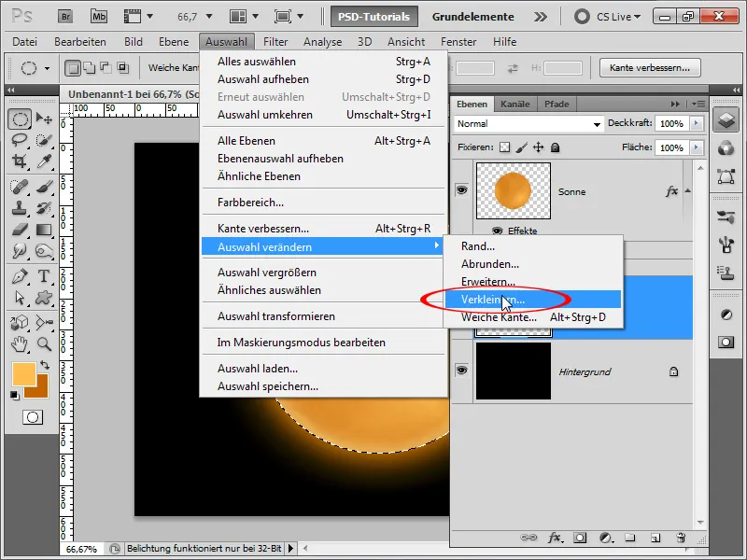
Task: Select the Brush tool
Action: pyautogui.click(x=44, y=186)
